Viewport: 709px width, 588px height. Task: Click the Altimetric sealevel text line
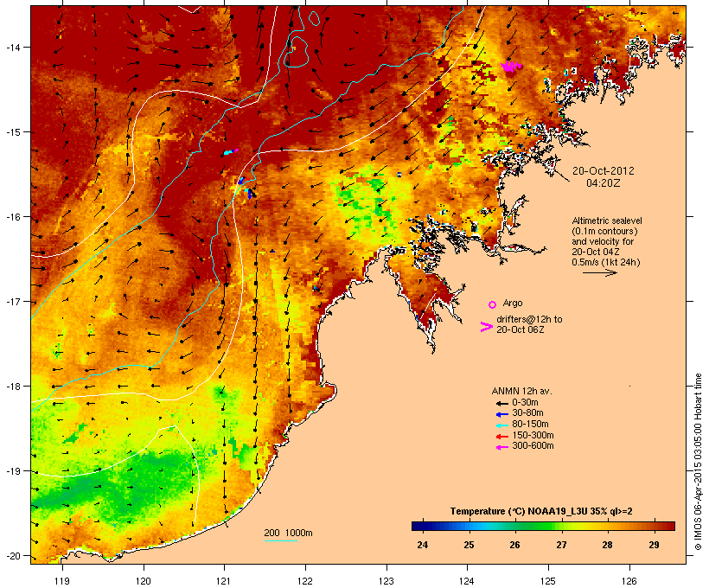click(x=607, y=220)
